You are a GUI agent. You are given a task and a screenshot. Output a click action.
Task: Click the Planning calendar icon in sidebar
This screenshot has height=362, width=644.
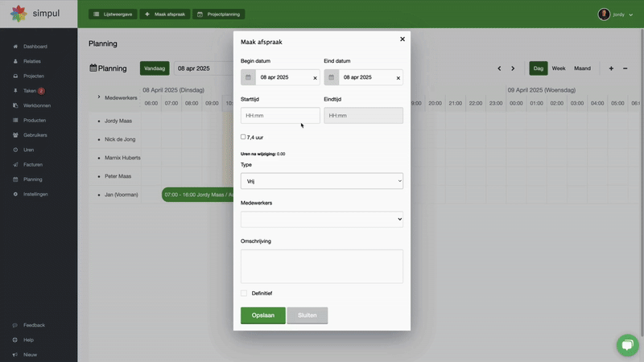tap(15, 179)
